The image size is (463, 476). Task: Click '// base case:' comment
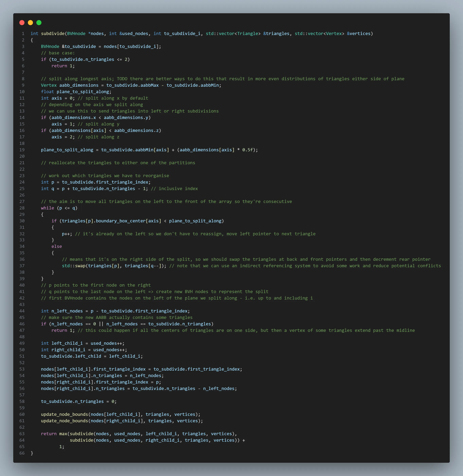pos(58,53)
